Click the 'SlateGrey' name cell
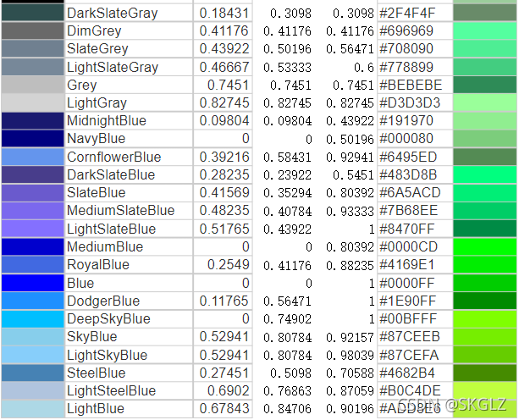The width and height of the screenshot is (519, 420). pyautogui.click(x=129, y=48)
